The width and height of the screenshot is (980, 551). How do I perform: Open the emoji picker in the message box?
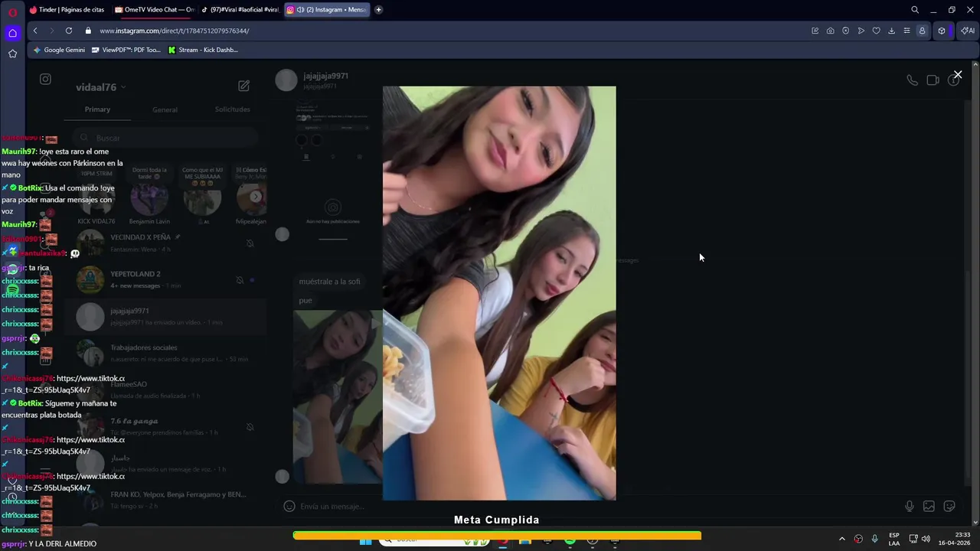click(289, 506)
